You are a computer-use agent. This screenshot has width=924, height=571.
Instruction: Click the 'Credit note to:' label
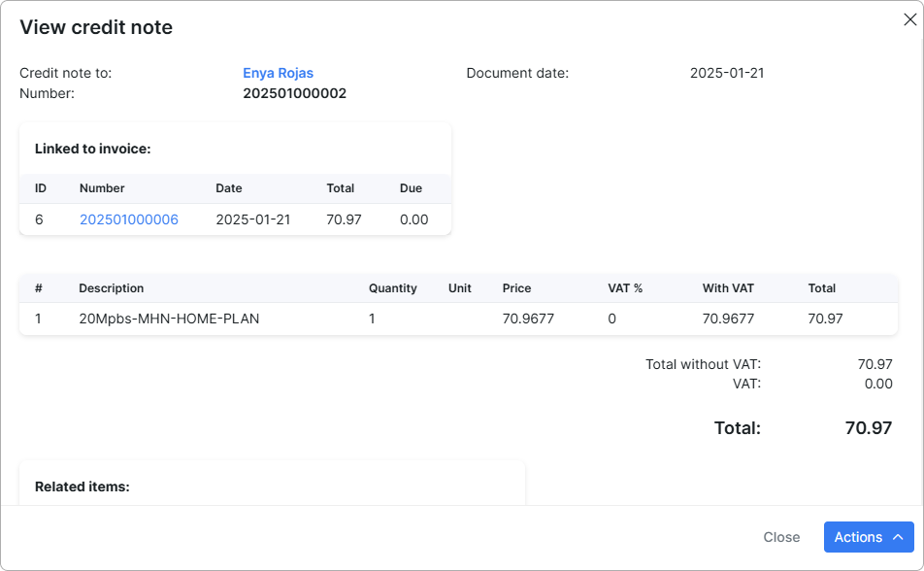point(65,73)
